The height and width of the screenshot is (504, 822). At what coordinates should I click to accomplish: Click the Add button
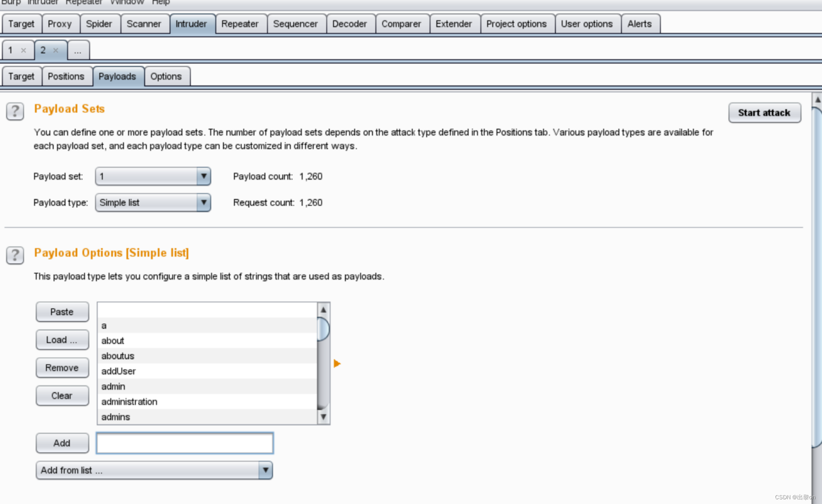62,443
